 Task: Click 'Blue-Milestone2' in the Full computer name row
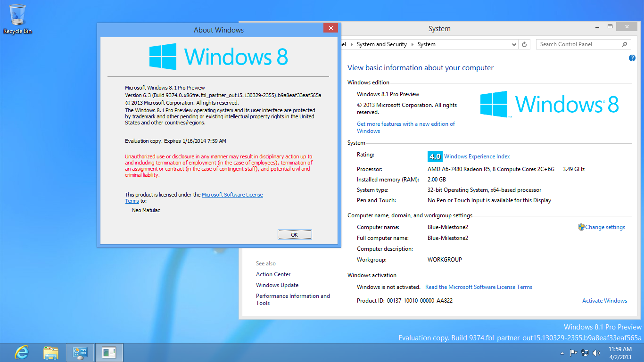(x=448, y=238)
